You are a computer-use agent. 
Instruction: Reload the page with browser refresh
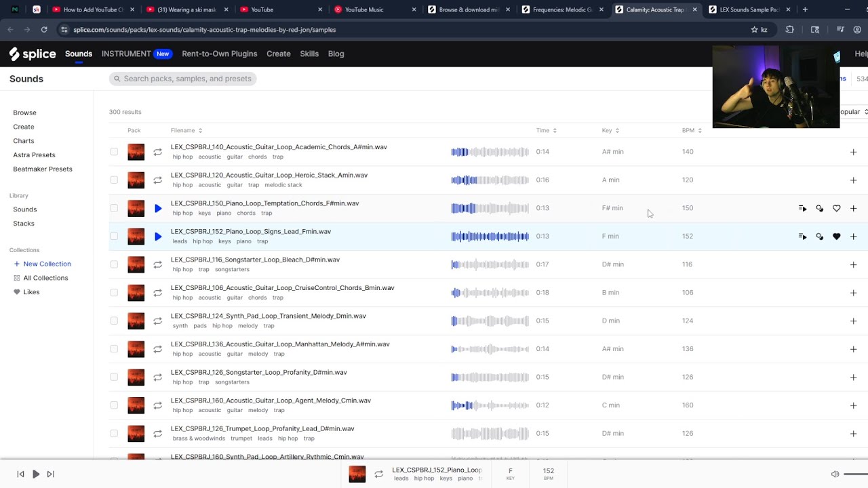(44, 30)
